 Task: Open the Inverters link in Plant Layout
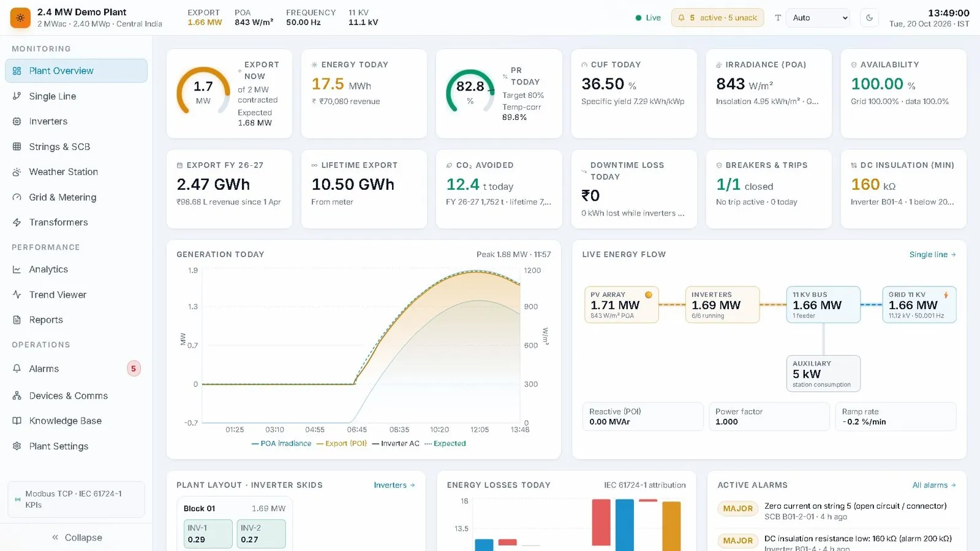click(394, 485)
